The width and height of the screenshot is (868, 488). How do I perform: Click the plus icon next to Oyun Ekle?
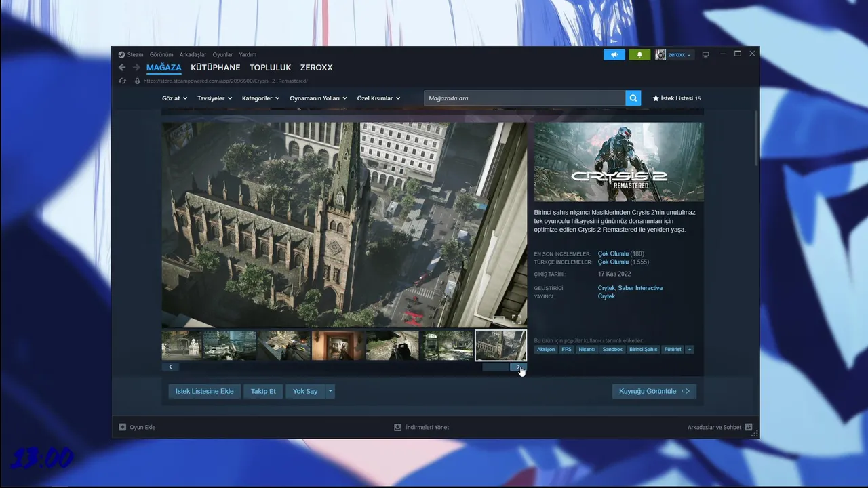click(123, 427)
